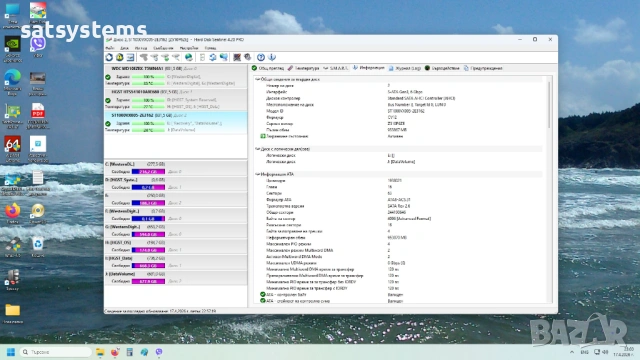Open the Диск menu
The width and height of the screenshot is (640, 360).
(124, 48)
